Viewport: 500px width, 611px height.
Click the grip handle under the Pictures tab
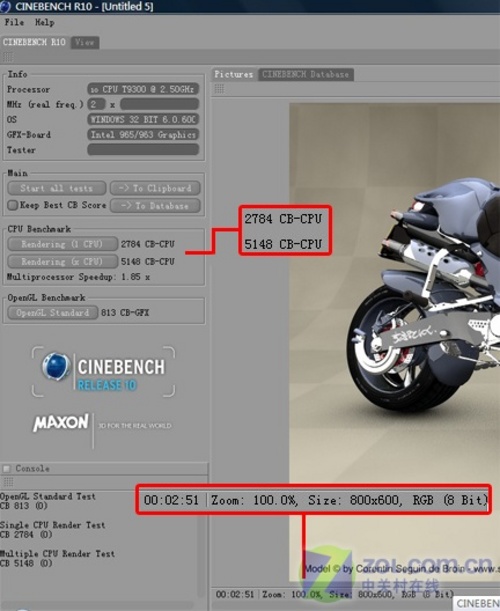[x=219, y=89]
